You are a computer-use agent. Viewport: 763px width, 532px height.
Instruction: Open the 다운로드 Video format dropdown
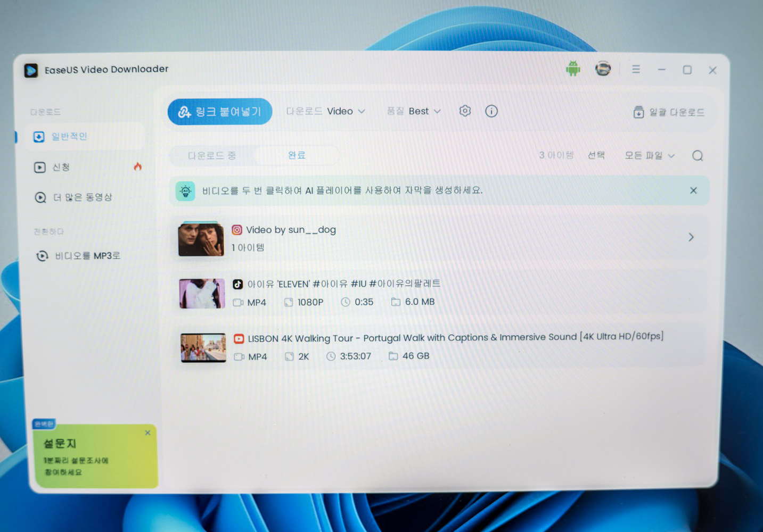pyautogui.click(x=326, y=111)
